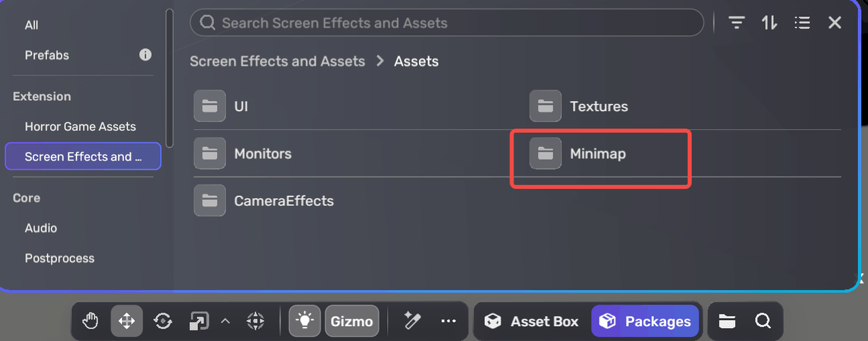
Task: Toggle the lighting bulb button
Action: (x=305, y=321)
